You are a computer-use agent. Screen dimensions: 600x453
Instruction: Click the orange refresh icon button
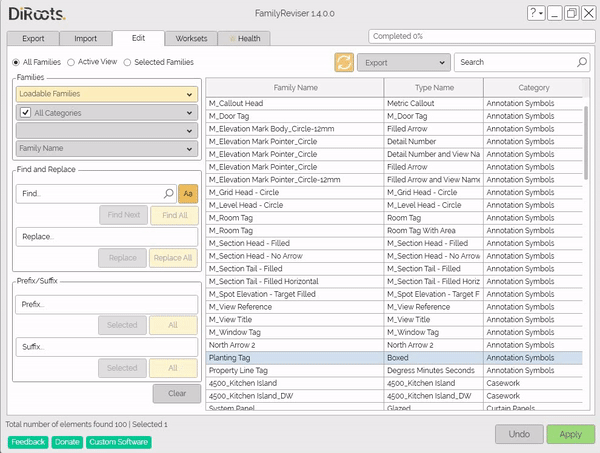click(x=345, y=62)
